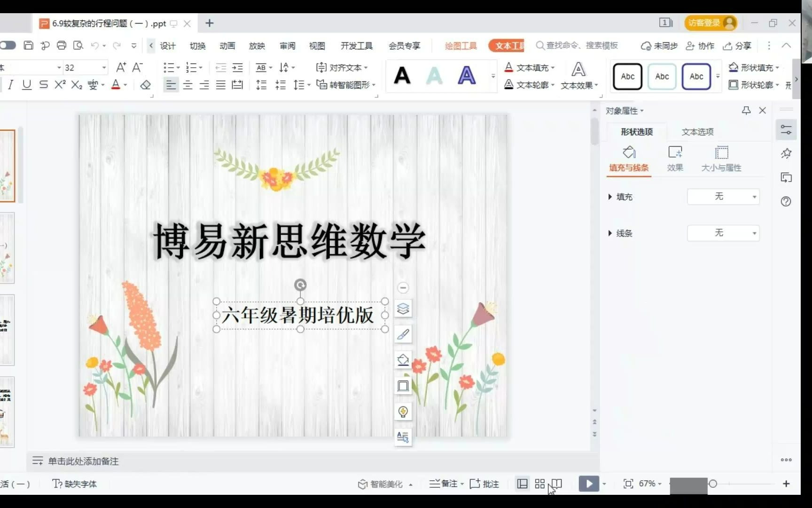The height and width of the screenshot is (508, 812).
Task: Open 视图 ribbon tab
Action: 317,46
